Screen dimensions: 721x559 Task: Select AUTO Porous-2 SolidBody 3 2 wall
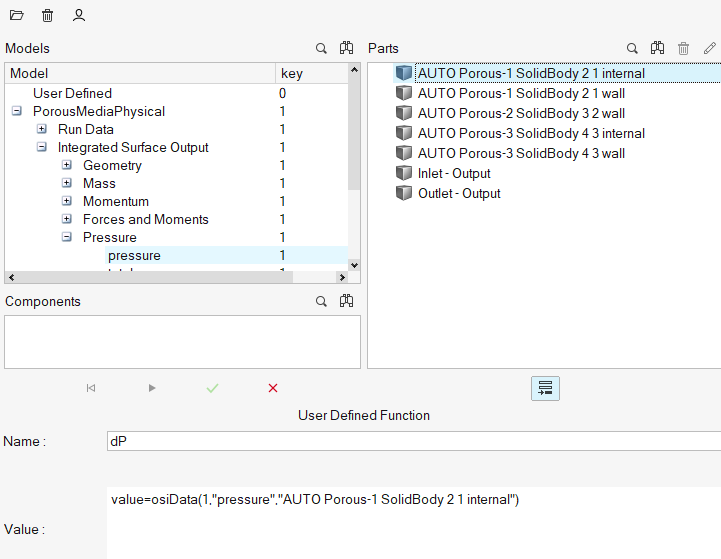(x=520, y=113)
